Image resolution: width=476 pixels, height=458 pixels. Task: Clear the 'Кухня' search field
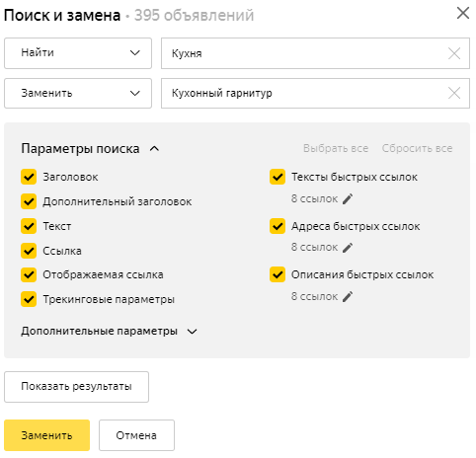coord(454,53)
